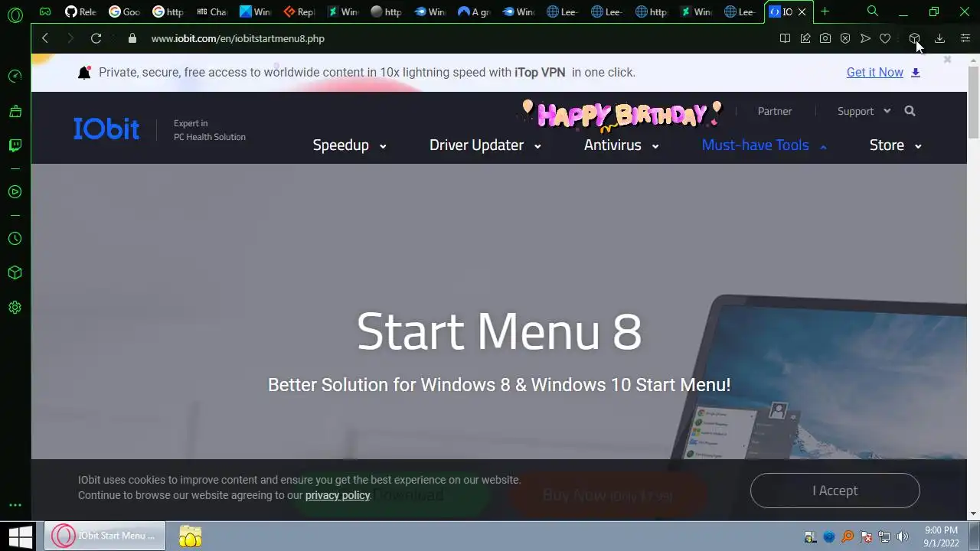This screenshot has height=551, width=980.
Task: Click the iTop VPN promo text
Action: (367, 72)
